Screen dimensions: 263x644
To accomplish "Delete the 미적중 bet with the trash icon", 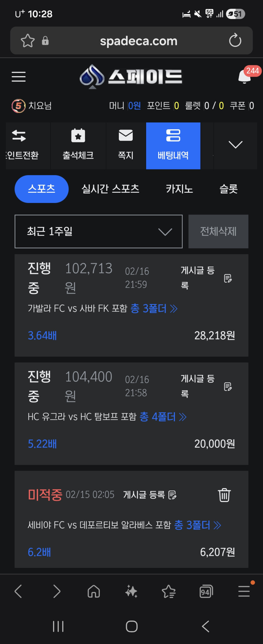I will (x=224, y=495).
